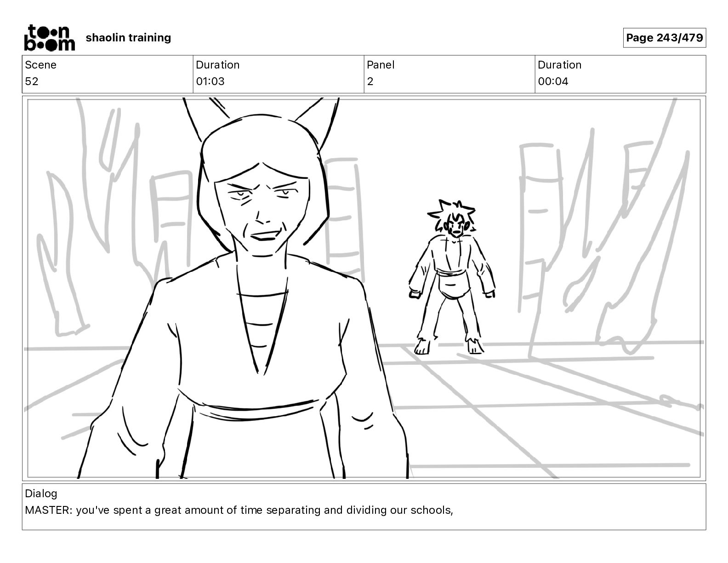Select the 'Scene' header label
Screen dimensions: 728x563
coord(40,65)
